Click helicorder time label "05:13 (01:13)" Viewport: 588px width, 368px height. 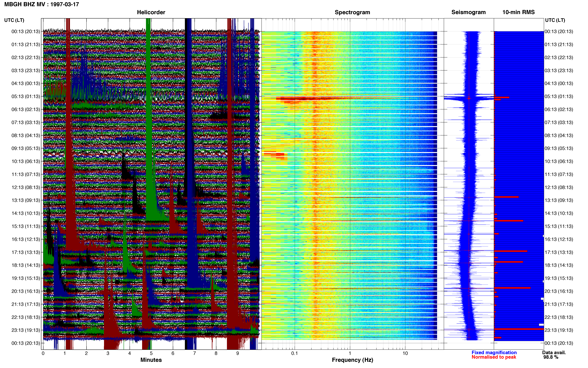click(x=26, y=96)
